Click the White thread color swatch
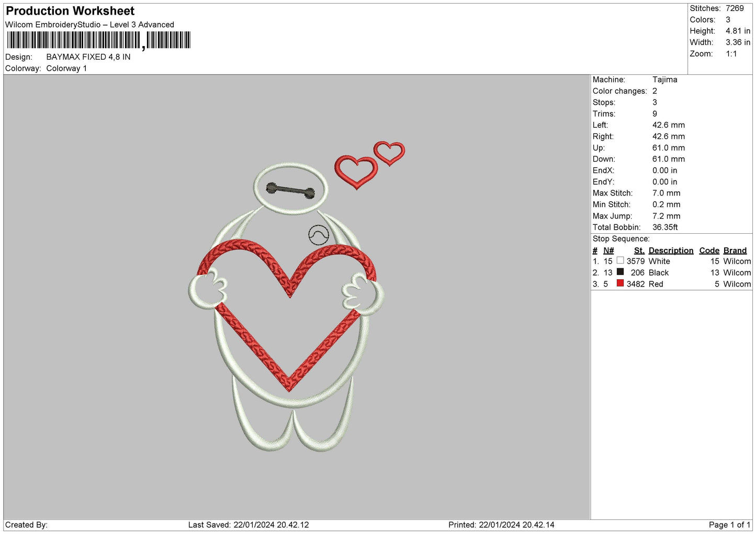The height and width of the screenshot is (534, 756). pyautogui.click(x=620, y=260)
